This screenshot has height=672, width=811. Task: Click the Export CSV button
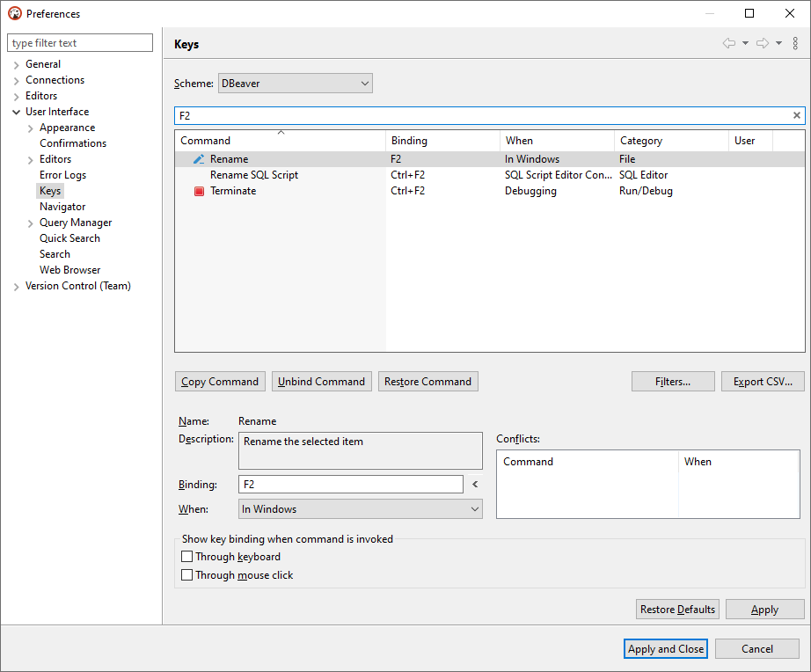click(x=762, y=381)
